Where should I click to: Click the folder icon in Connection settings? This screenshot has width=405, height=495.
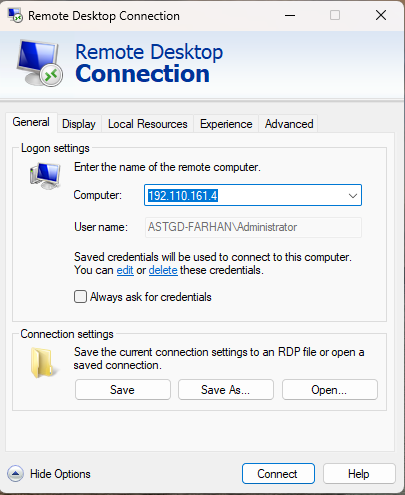click(x=43, y=363)
